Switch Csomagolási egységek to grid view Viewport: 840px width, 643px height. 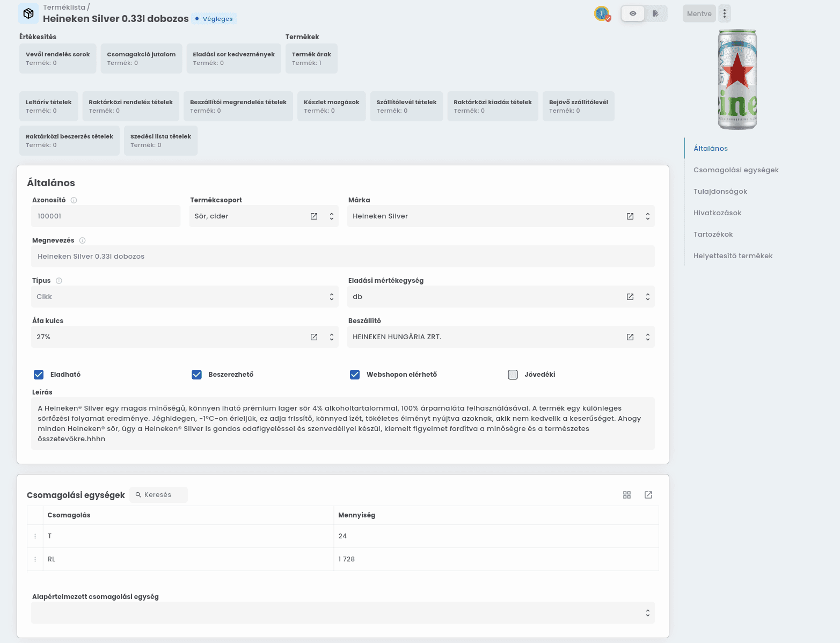627,495
